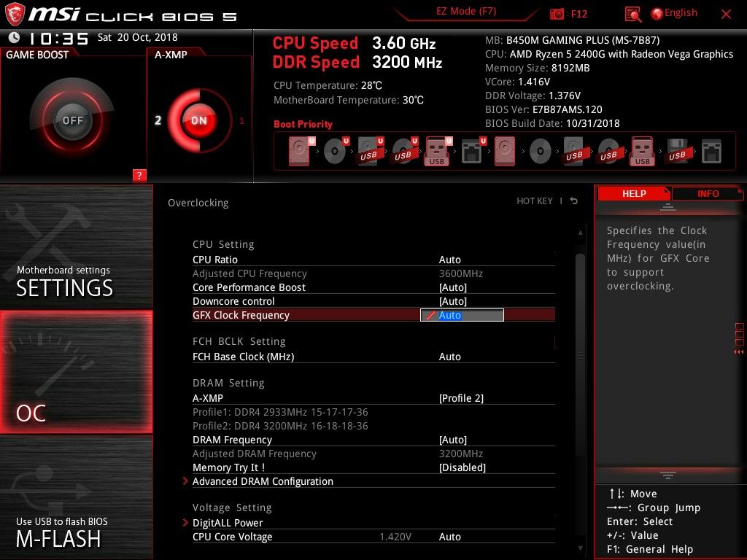Open DRAM Frequency [Auto] options
747x560 pixels.
pyautogui.click(x=453, y=440)
